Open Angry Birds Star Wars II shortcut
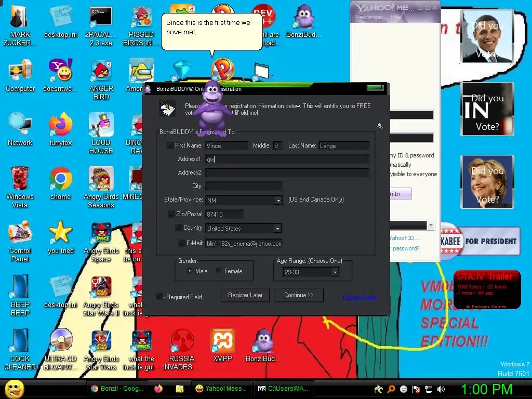Viewport: 532px width, 399px height. point(101,295)
